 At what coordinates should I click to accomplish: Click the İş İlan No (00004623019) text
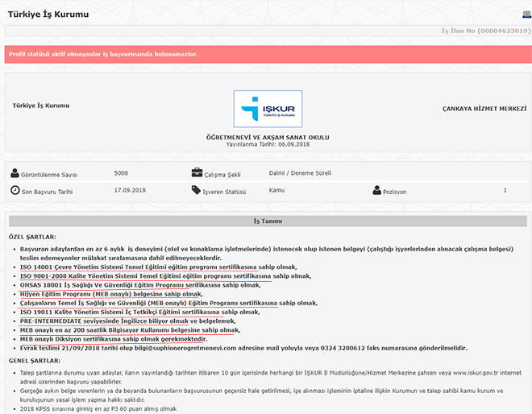click(x=486, y=31)
